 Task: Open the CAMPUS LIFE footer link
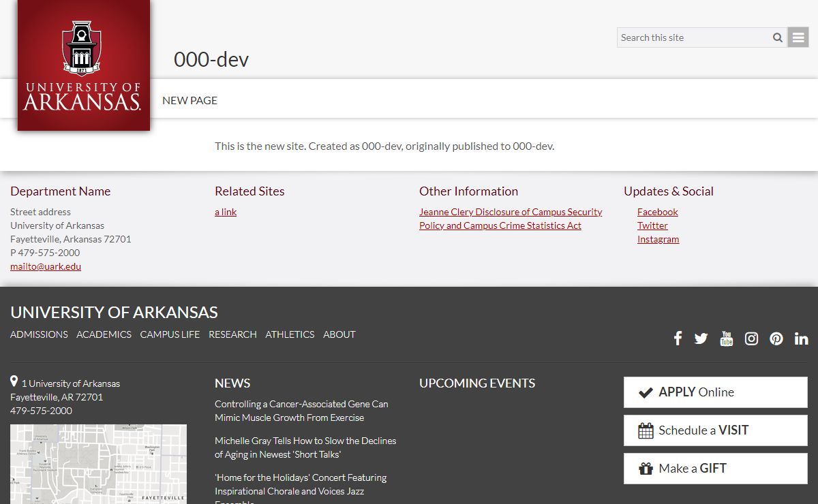pyautogui.click(x=170, y=334)
